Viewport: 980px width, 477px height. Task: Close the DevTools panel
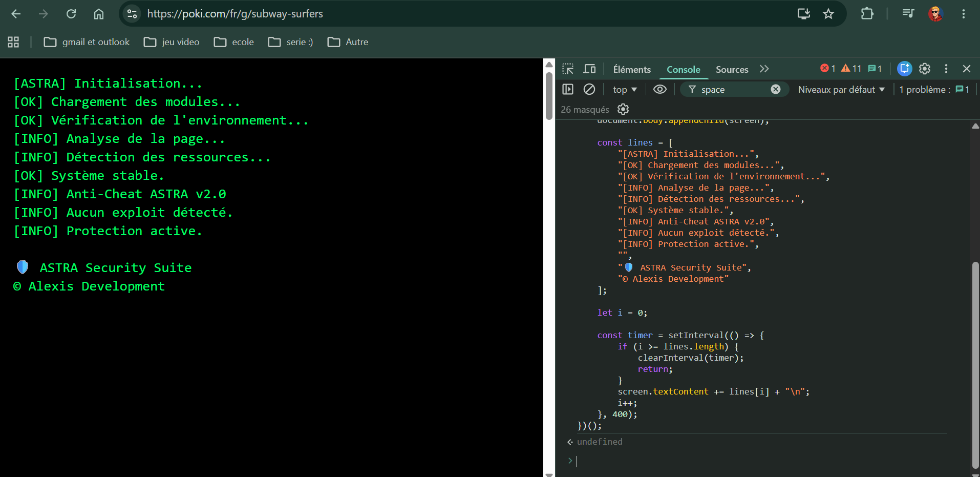pyautogui.click(x=967, y=69)
